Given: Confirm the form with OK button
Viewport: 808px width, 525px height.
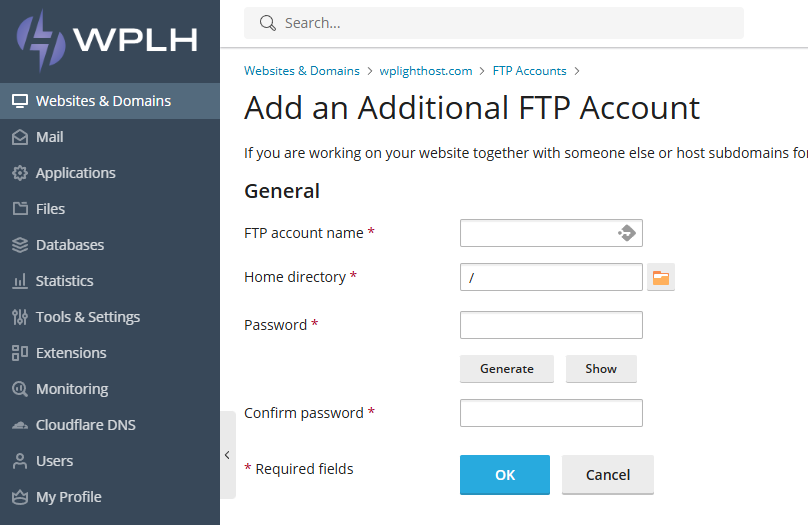Looking at the screenshot, I should pos(504,475).
